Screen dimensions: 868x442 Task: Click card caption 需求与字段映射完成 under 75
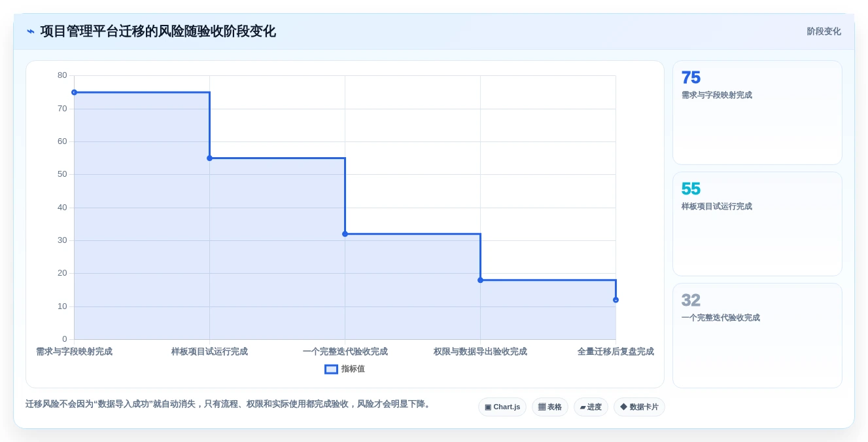716,95
